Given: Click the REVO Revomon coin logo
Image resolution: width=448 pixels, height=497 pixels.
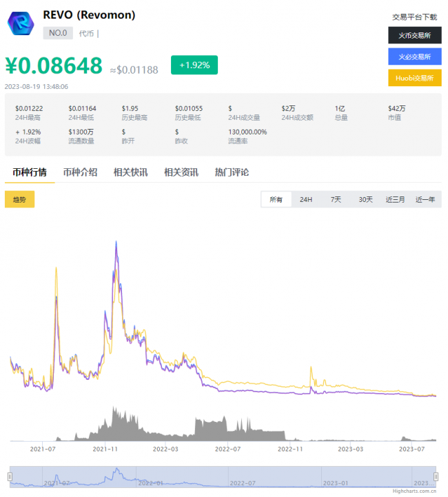Looking at the screenshot, I should point(20,23).
